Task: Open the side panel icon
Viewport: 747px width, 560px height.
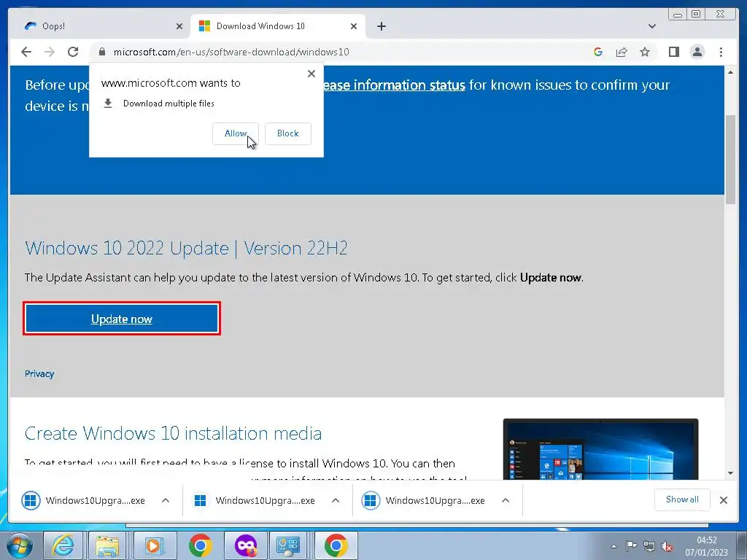Action: click(x=673, y=52)
